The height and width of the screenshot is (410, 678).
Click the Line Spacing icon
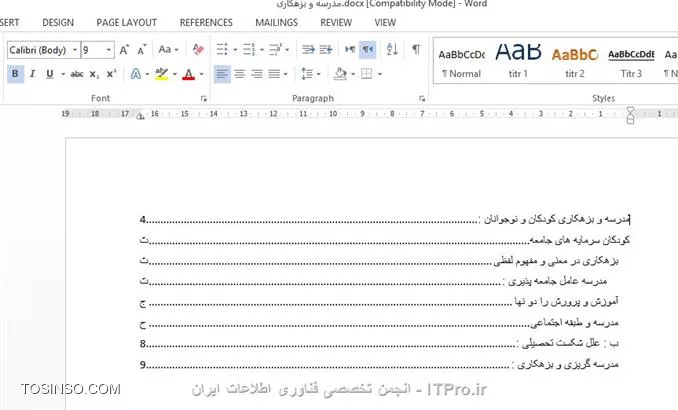click(307, 74)
